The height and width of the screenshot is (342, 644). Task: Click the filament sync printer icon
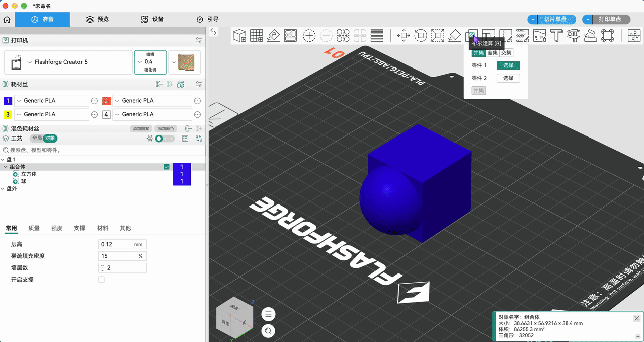point(181,84)
